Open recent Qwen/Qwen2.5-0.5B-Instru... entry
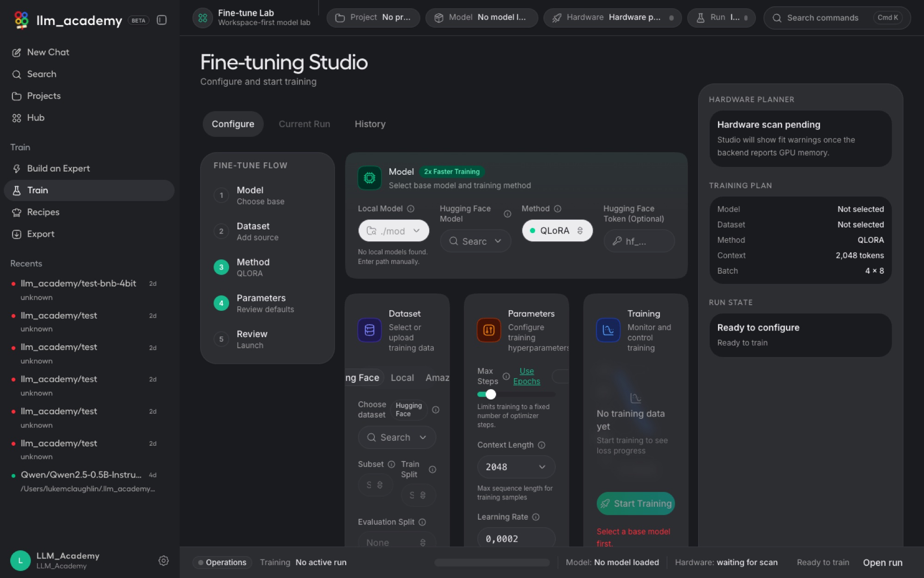The height and width of the screenshot is (578, 924). [x=89, y=481]
